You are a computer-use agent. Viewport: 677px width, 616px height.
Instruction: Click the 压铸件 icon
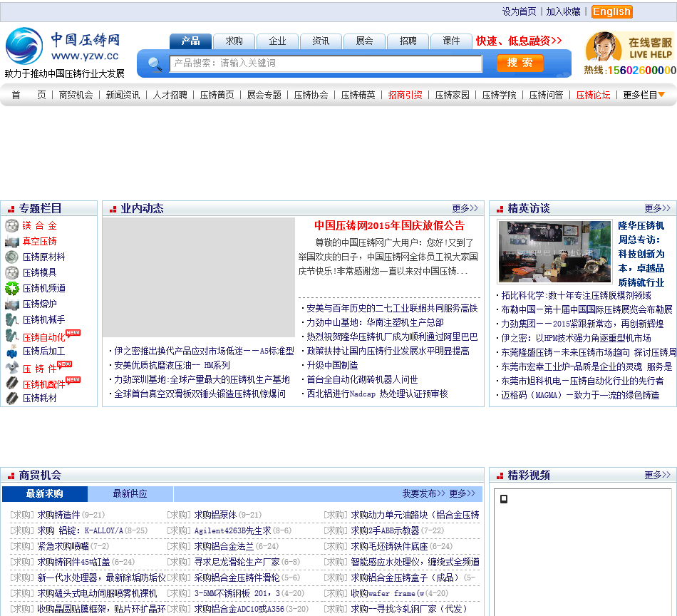click(x=11, y=368)
